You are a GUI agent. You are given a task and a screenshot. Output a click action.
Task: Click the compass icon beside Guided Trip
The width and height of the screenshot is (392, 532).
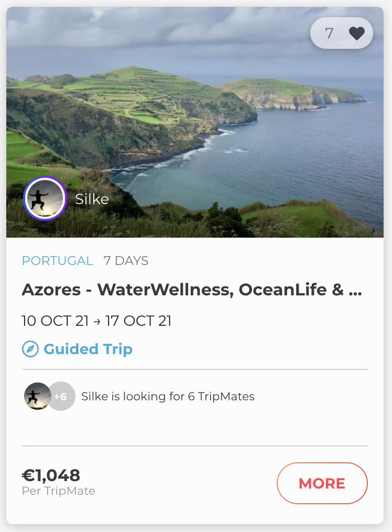point(30,349)
